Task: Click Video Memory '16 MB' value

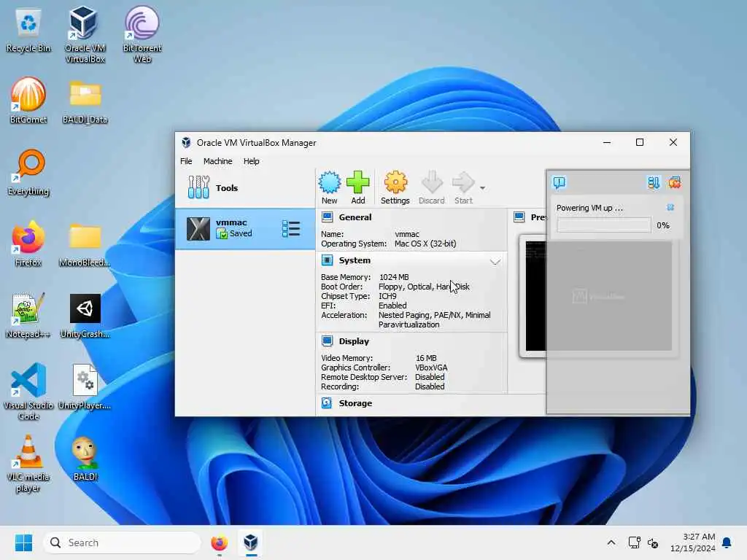Action: (426, 358)
